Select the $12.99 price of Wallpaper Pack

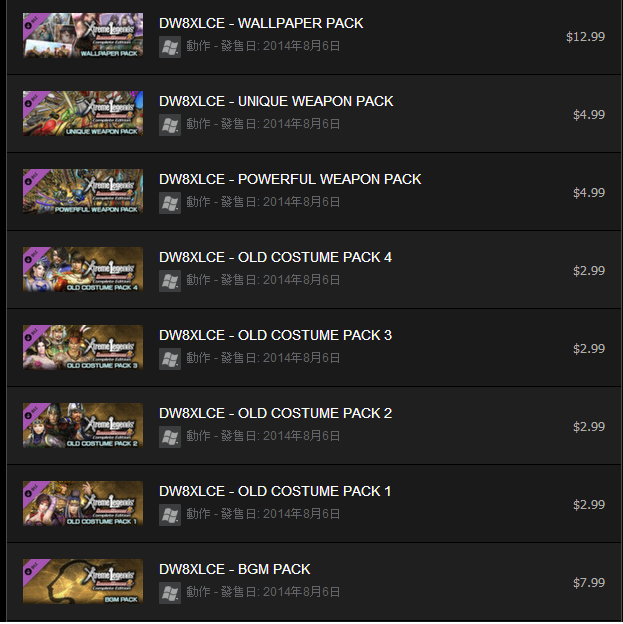585,37
